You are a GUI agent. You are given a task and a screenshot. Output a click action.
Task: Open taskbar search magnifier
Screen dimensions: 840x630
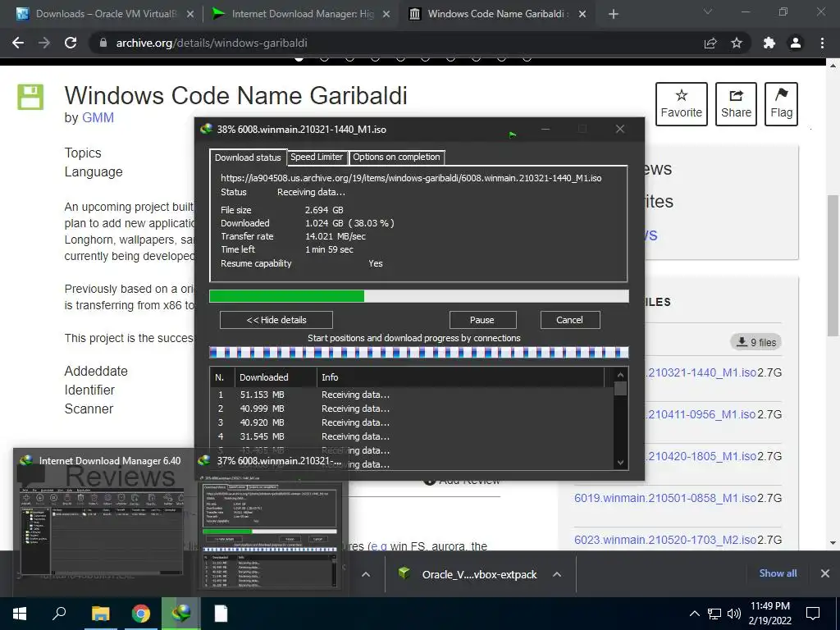pos(59,614)
